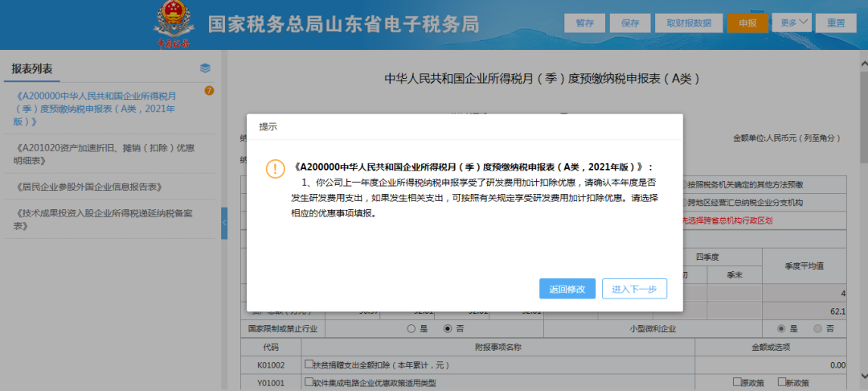Open A201020 资产加速折旧、摊销优惠明细表

[105, 154]
